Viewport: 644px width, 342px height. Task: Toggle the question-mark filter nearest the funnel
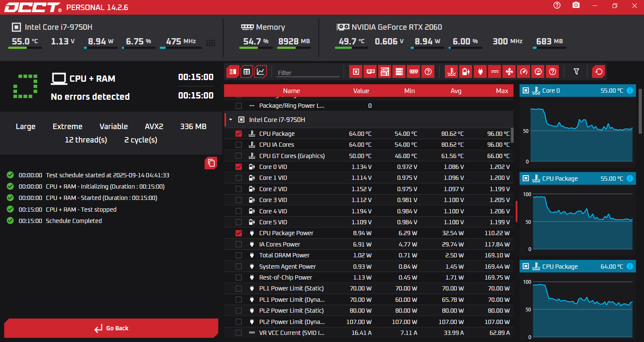553,72
